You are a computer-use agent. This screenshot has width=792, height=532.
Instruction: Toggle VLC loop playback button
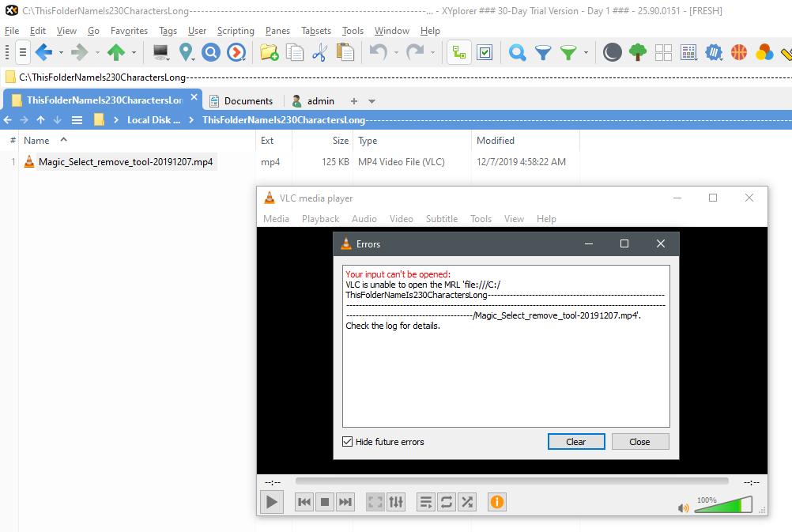(x=447, y=502)
